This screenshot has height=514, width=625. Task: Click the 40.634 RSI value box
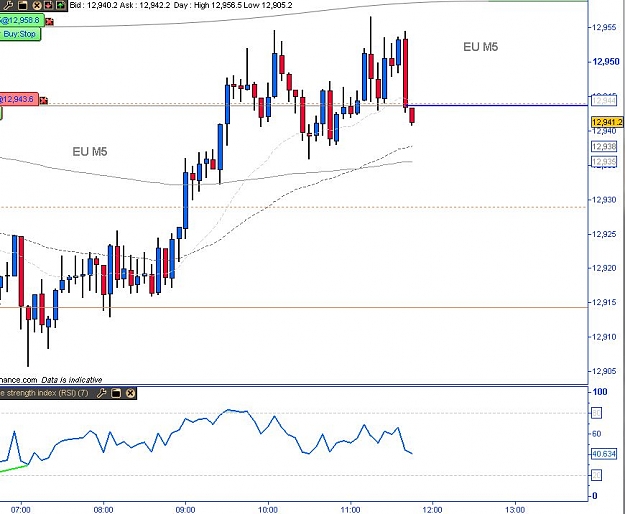(604, 454)
